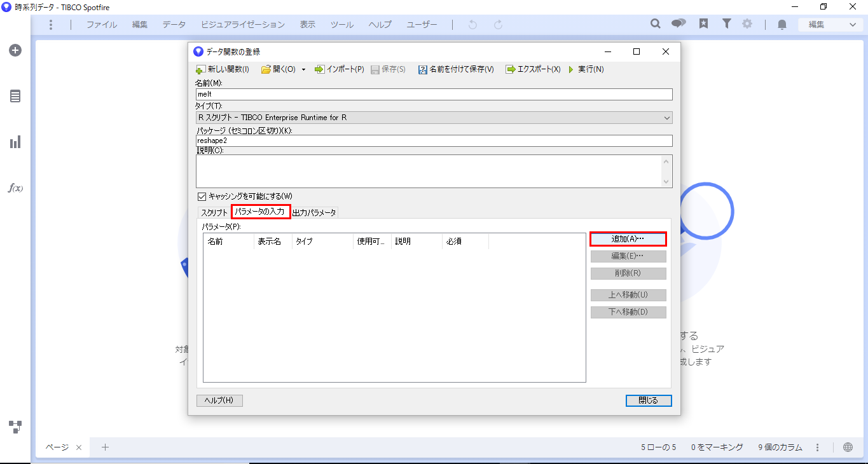Image resolution: width=868 pixels, height=464 pixels.
Task: Open the f(x) data functions sidebar icon
Action: (15, 188)
